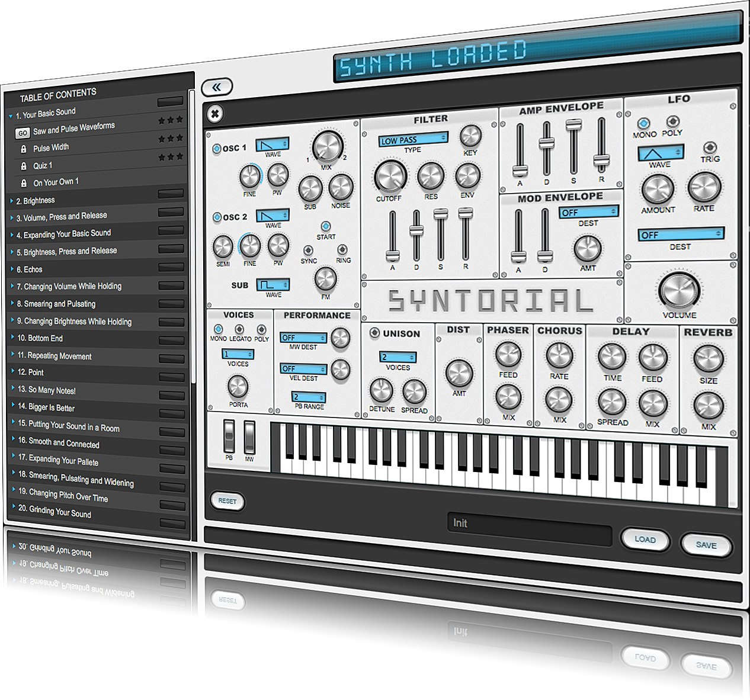Click the lock icon beside Quiz 1
This screenshot has height=700, width=750.
(x=24, y=166)
